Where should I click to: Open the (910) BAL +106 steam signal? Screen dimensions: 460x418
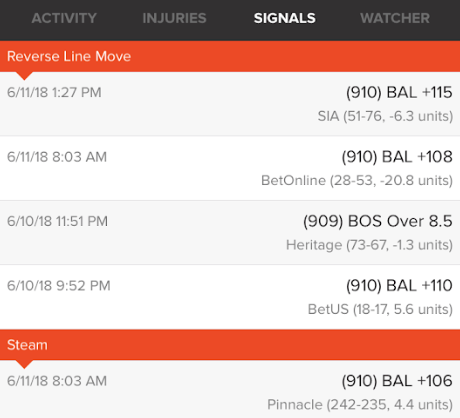point(397,381)
